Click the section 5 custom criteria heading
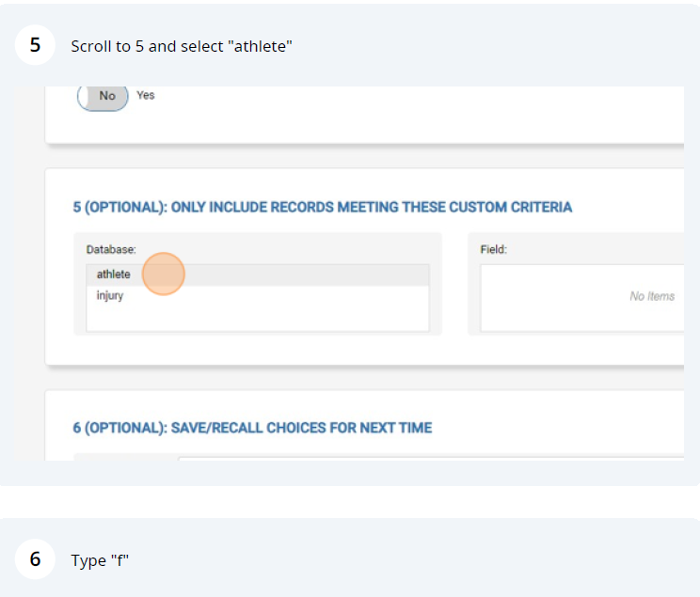The image size is (700, 597). point(322,207)
